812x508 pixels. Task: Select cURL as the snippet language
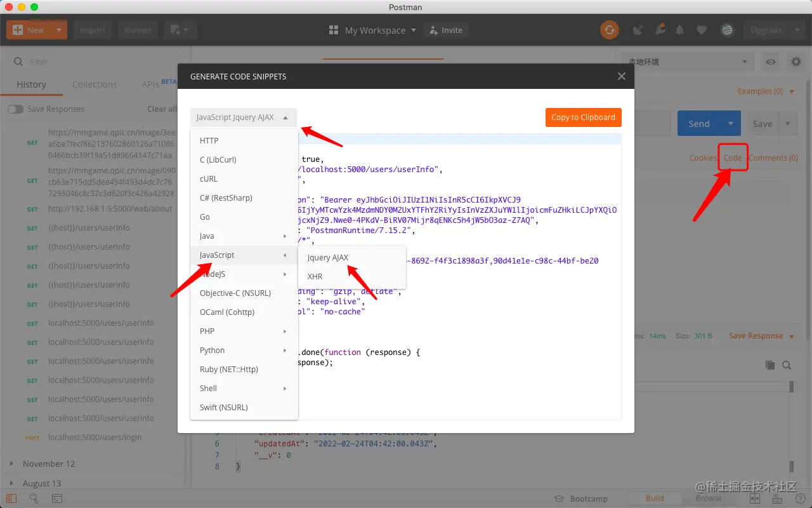[244, 179]
